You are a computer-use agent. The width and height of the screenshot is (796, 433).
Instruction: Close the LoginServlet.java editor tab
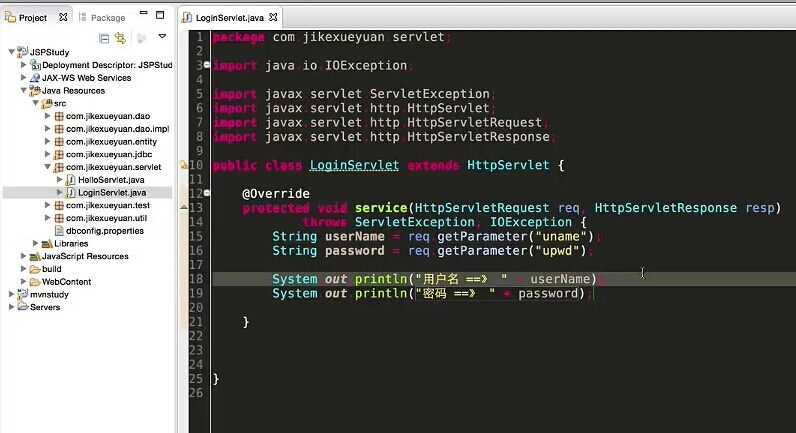tap(273, 17)
